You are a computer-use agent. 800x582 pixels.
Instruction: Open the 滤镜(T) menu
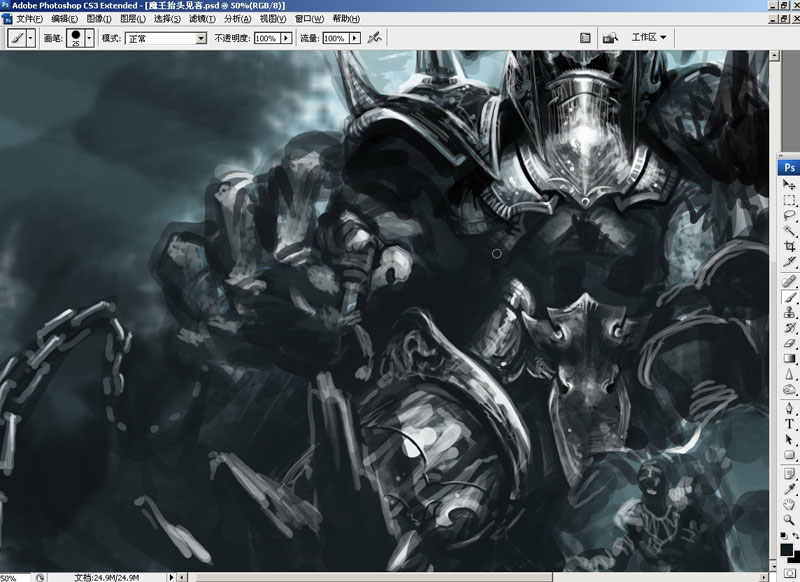coord(202,19)
